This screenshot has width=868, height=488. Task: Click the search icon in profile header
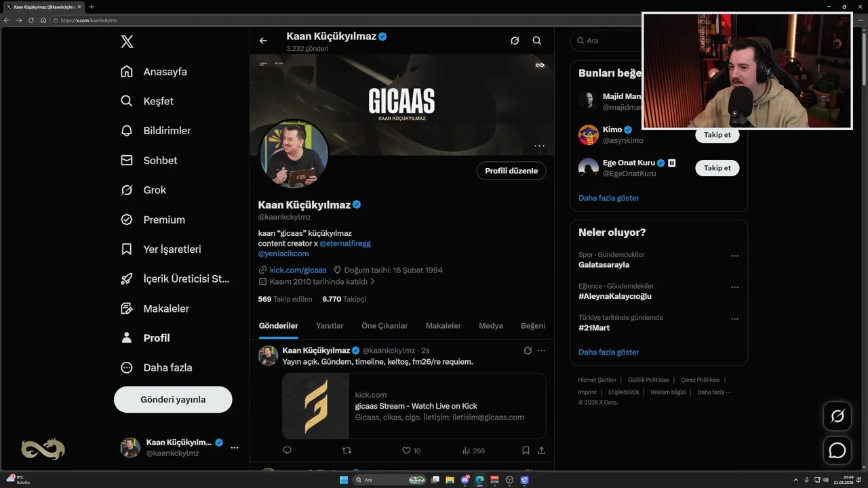tap(537, 41)
